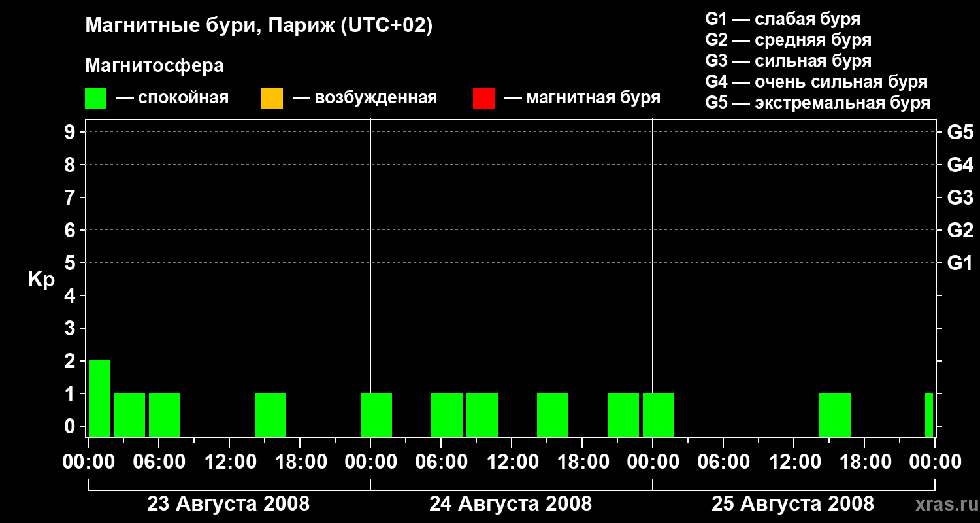Click the 'Магнитосфера' heading
The width and height of the screenshot is (980, 523).
point(154,66)
